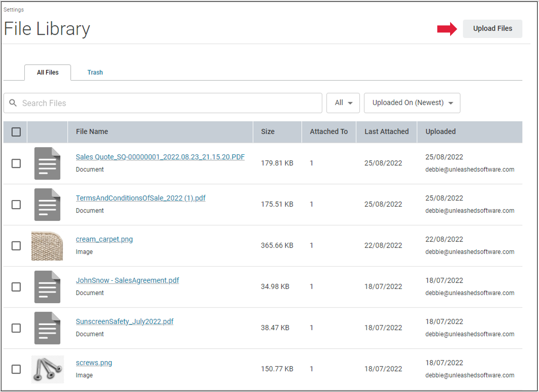Tick the checkbox next to screws.png
The height and width of the screenshot is (392, 539).
tap(15, 369)
